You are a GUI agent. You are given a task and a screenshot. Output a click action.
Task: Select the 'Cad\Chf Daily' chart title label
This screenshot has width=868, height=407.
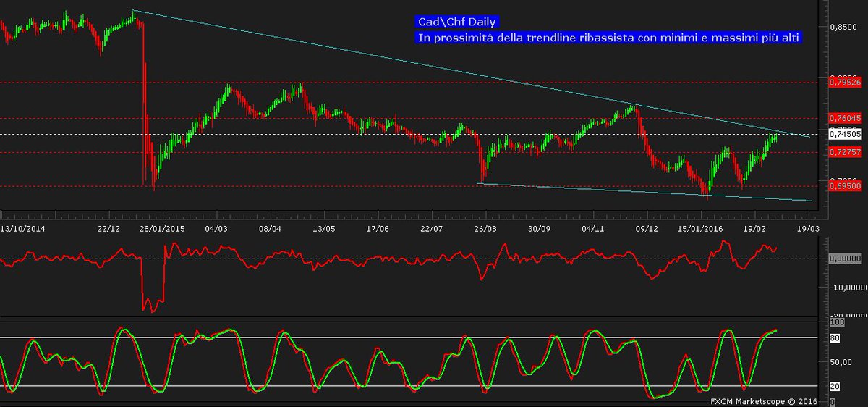456,22
